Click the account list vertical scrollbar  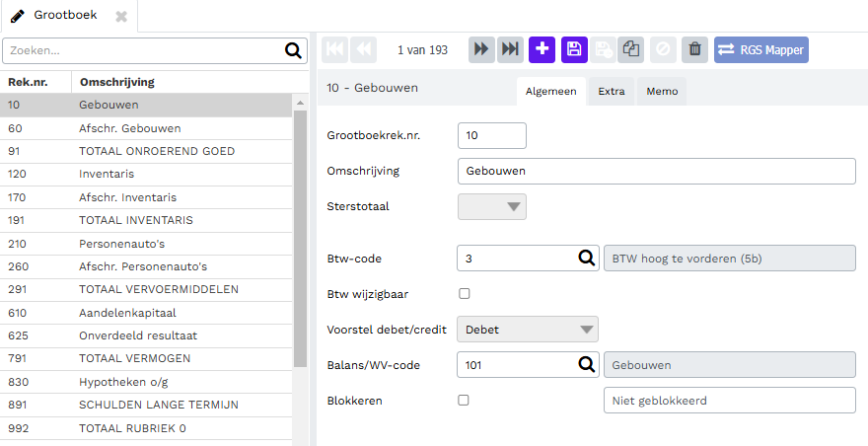tap(300, 238)
